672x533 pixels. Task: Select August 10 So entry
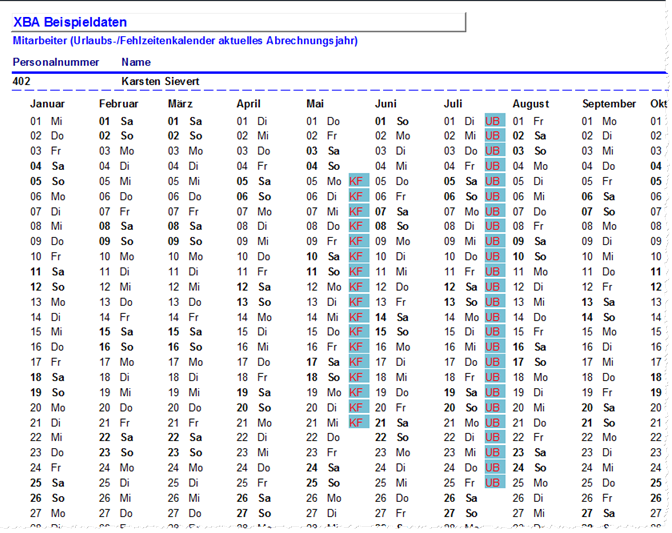pos(530,257)
